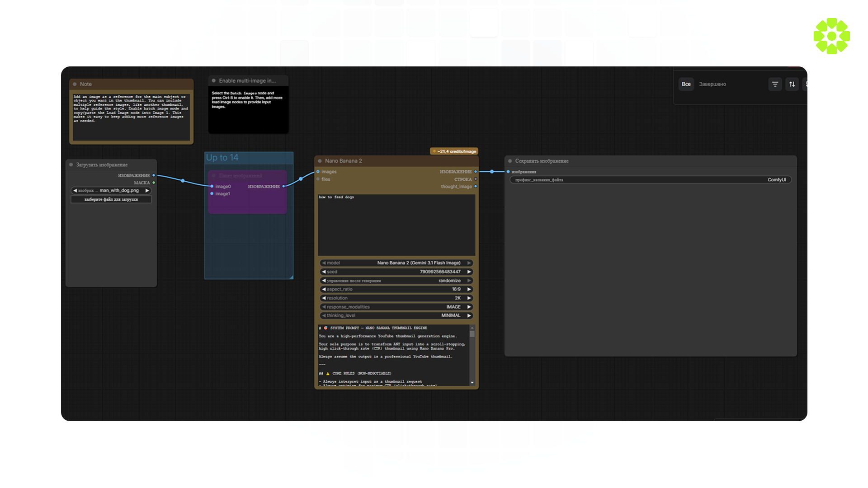868x488 pixels.
Task: Click the image1 input socket on batch node
Action: (x=212, y=194)
